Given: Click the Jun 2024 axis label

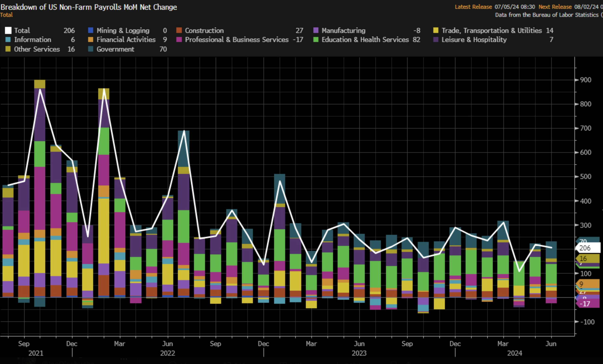Looking at the screenshot, I should 551,344.
